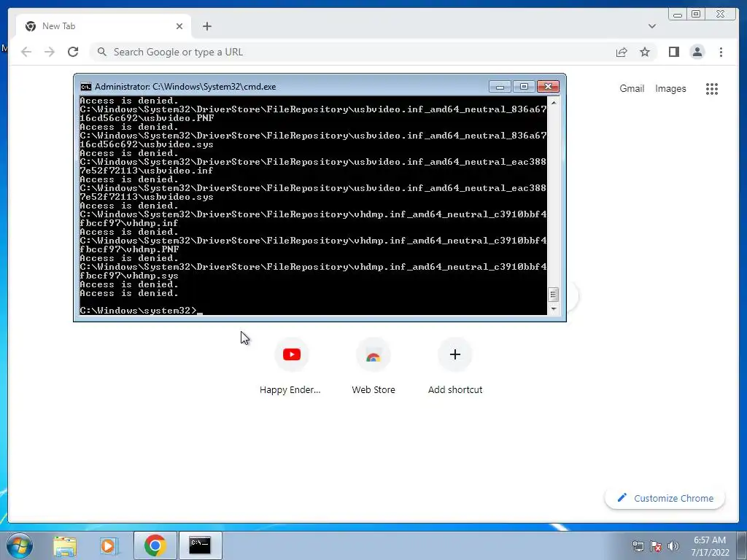
Task: Open a new tab with plus button
Action: pyautogui.click(x=206, y=26)
